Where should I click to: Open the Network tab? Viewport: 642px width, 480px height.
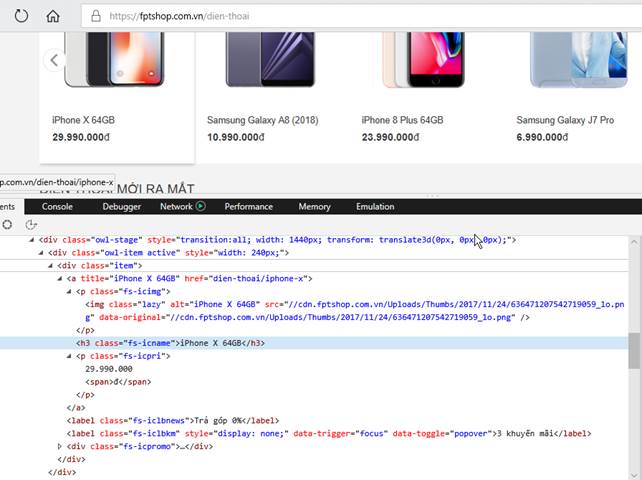[x=176, y=206]
